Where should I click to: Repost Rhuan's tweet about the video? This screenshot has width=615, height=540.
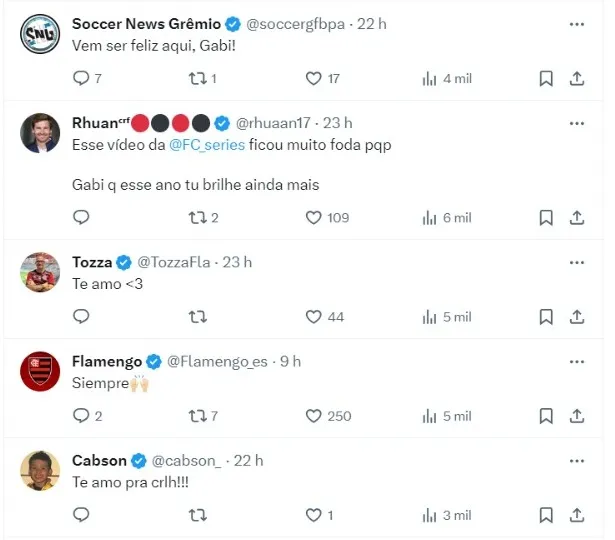coord(198,217)
